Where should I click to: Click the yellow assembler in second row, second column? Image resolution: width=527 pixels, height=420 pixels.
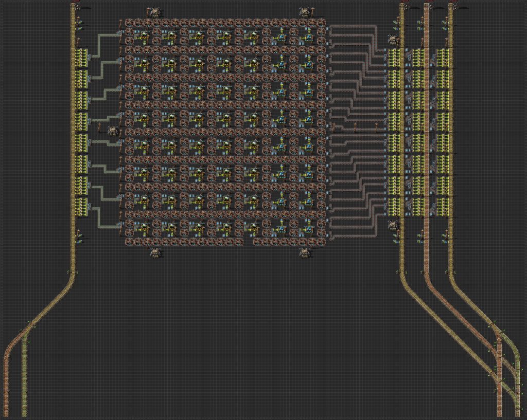pos(171,63)
